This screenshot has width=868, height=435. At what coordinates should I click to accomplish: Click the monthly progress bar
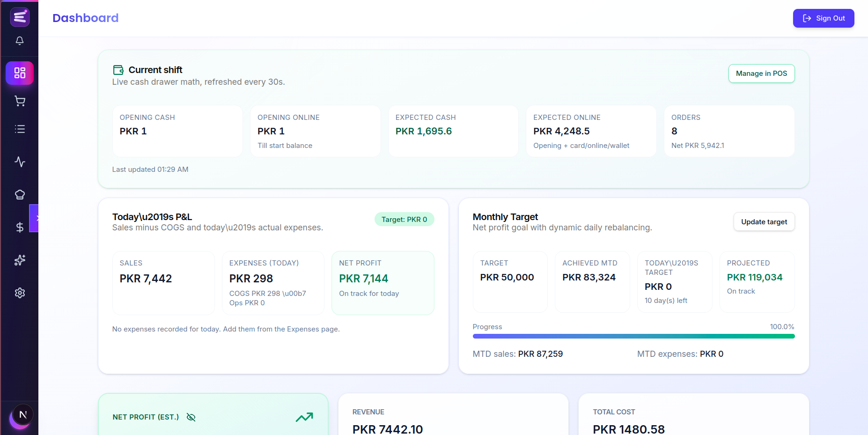point(633,336)
